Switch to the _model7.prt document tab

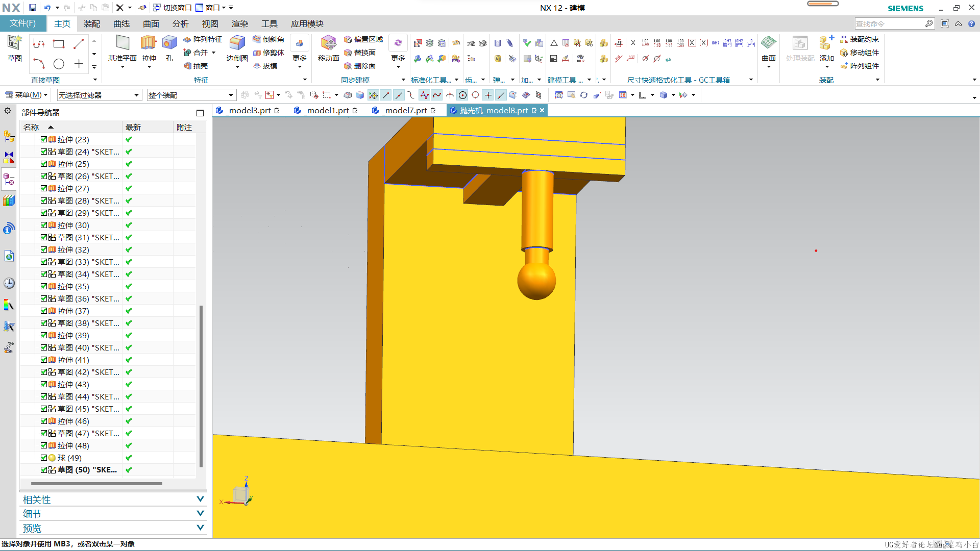click(404, 110)
